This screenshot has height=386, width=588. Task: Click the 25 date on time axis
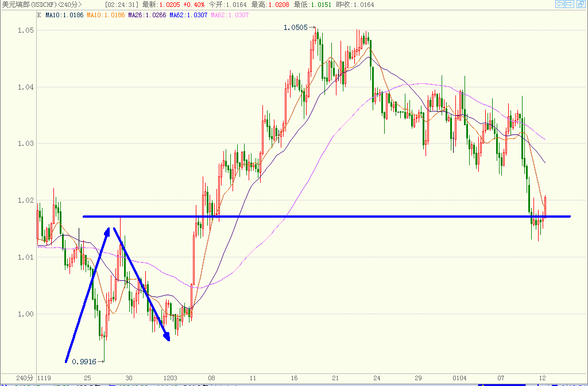(x=87, y=378)
